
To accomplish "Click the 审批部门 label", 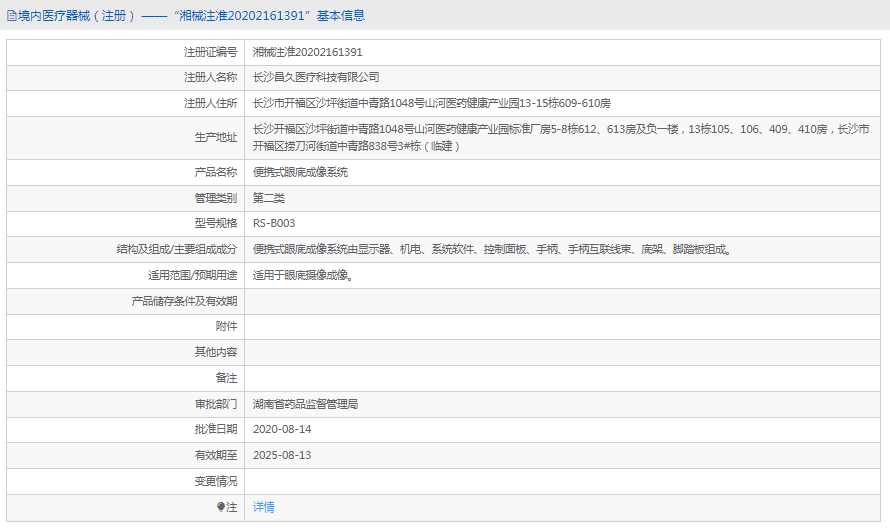I will pyautogui.click(x=216, y=404).
